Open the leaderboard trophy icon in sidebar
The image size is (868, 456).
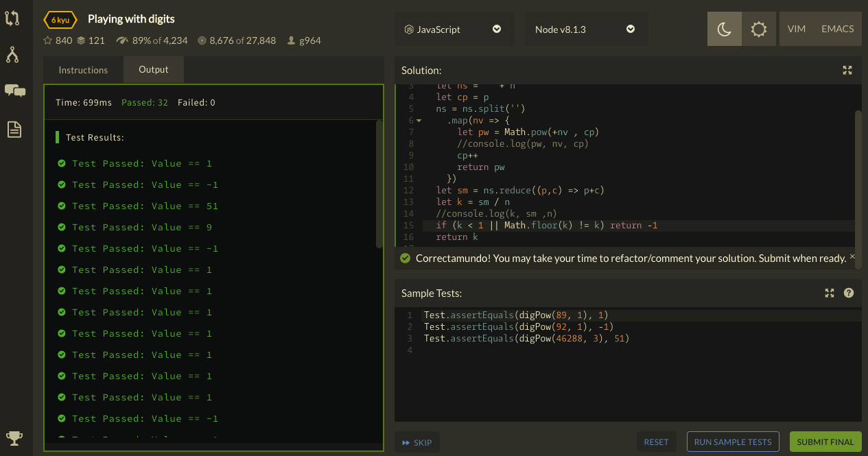coord(14,437)
